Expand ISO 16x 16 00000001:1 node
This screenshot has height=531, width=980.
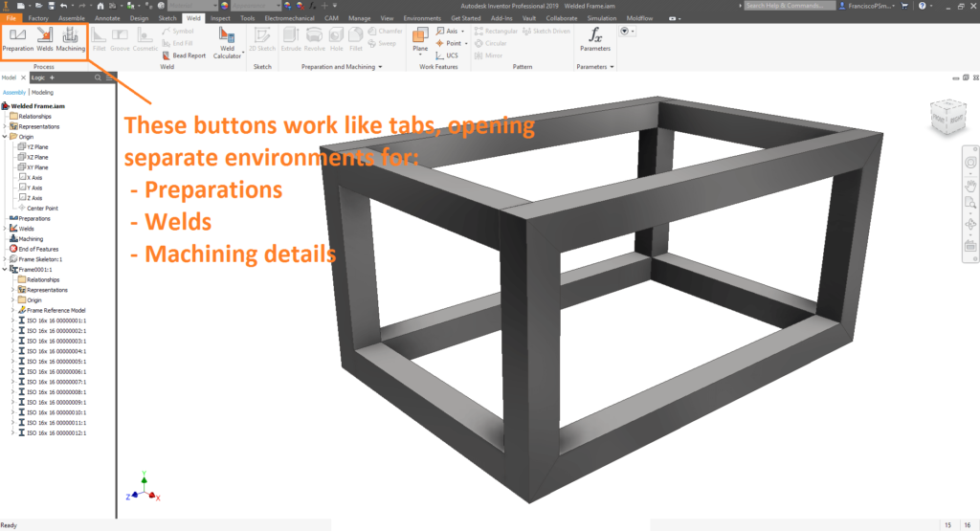(13, 321)
